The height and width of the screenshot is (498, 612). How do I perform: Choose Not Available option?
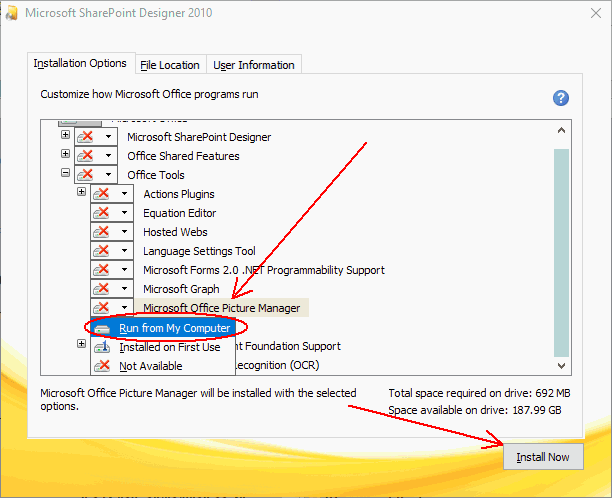coord(163,366)
